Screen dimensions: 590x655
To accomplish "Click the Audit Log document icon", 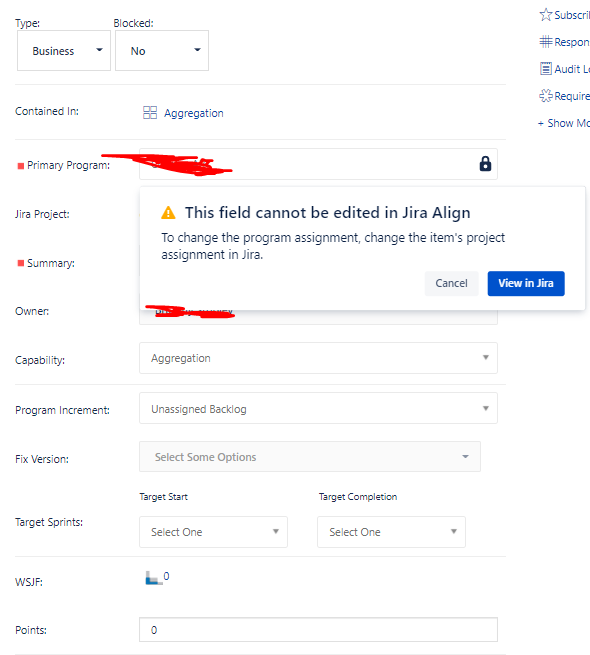I will [546, 69].
